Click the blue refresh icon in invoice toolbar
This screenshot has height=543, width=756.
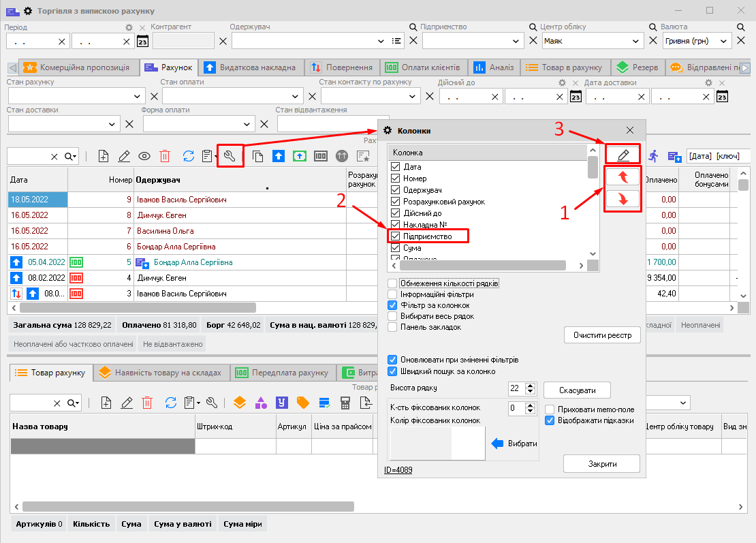click(x=189, y=156)
